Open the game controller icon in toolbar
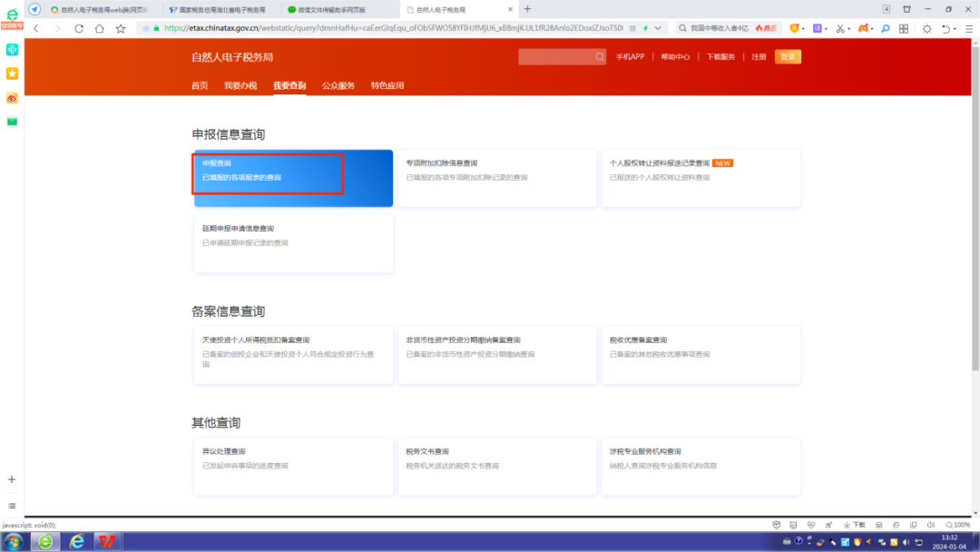980x552 pixels. tap(863, 28)
